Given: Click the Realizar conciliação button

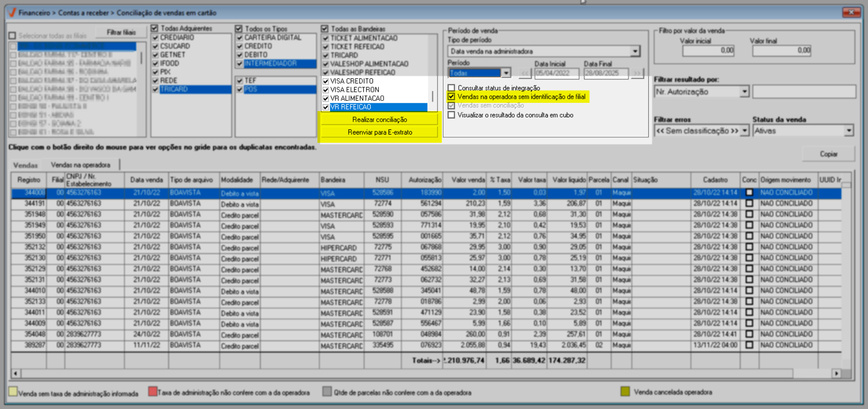Looking at the screenshot, I should pos(379,119).
